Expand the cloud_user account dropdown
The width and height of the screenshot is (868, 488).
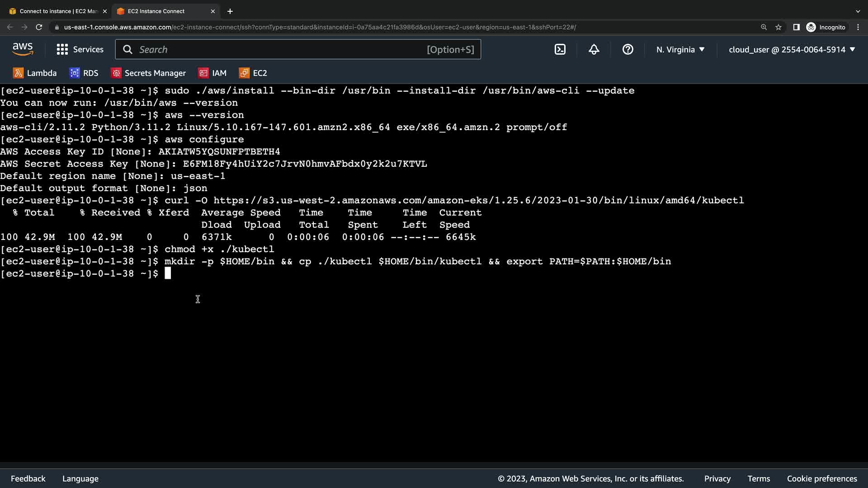(792, 49)
